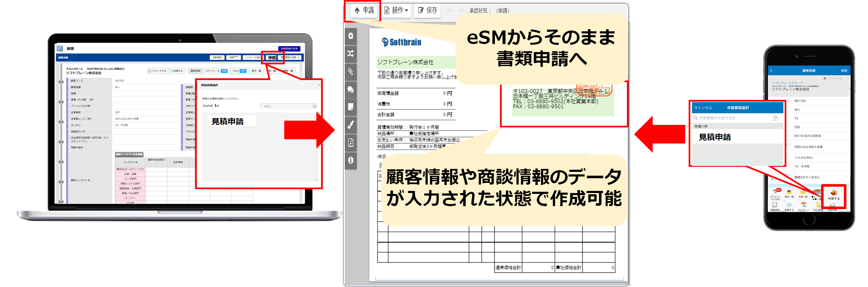The width and height of the screenshot is (868, 287).
Task: Click the paperclip attachment icon in sidebar
Action: coord(351,72)
